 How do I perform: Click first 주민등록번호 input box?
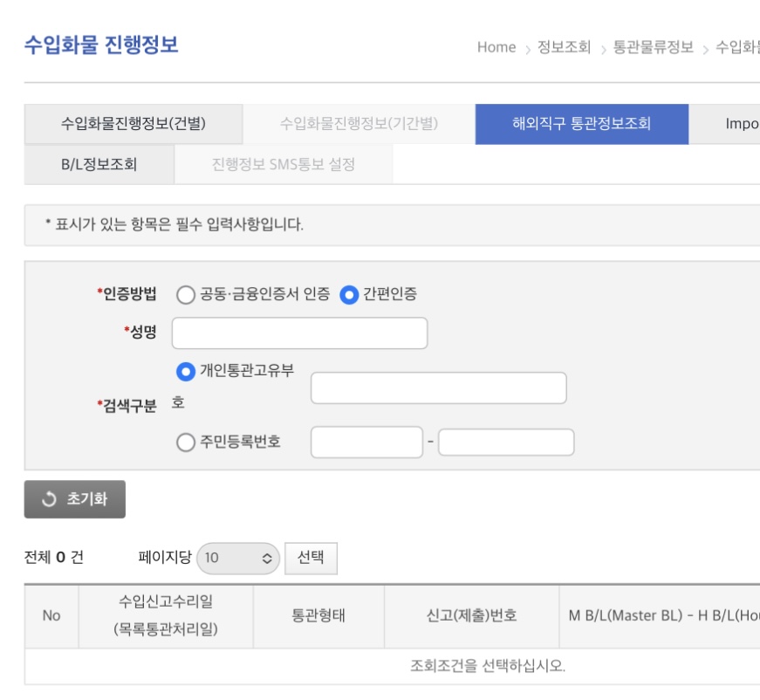point(366,443)
